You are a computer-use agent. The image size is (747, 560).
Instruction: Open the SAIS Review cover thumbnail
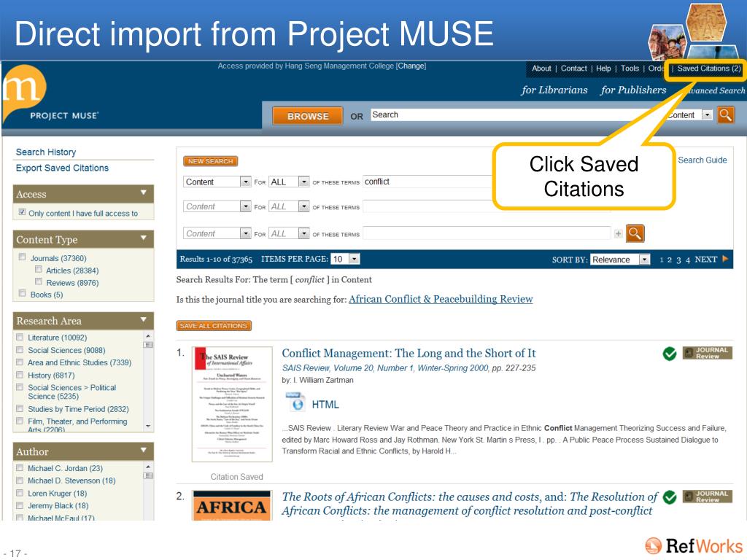click(x=232, y=404)
